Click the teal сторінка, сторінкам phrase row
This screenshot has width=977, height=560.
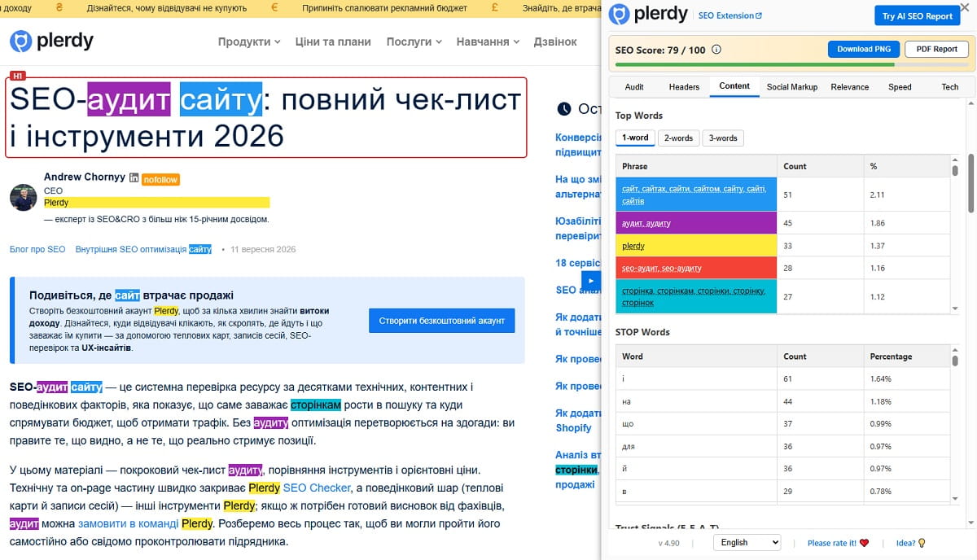click(x=782, y=296)
